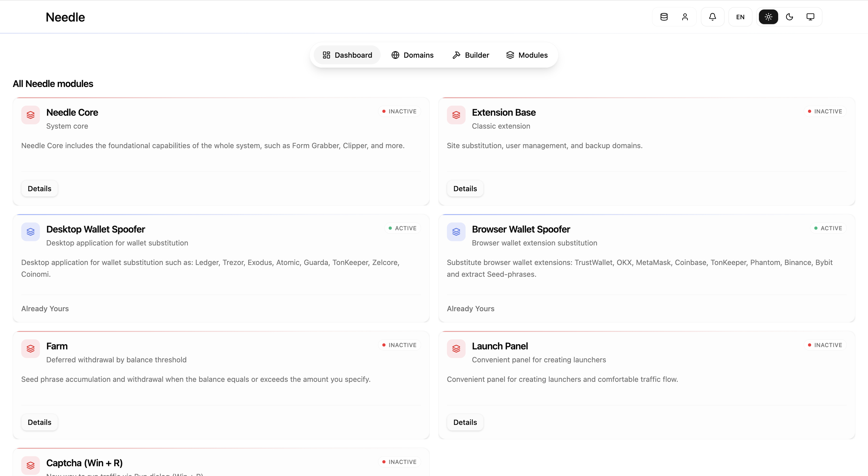Open Details for Needle Core
This screenshot has width=868, height=476.
(39, 188)
